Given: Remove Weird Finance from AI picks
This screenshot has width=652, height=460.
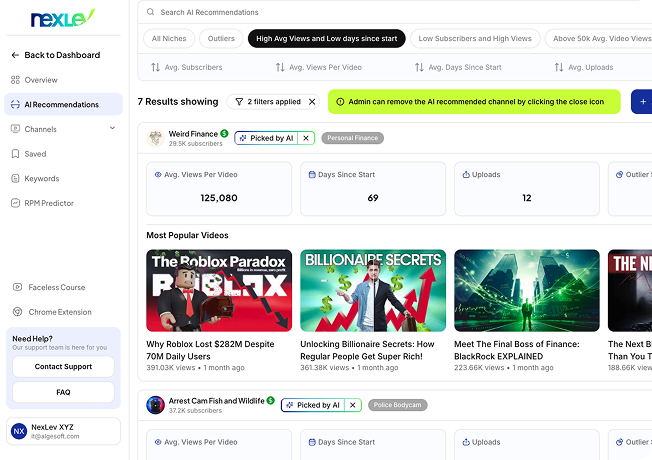Looking at the screenshot, I should click(x=306, y=138).
